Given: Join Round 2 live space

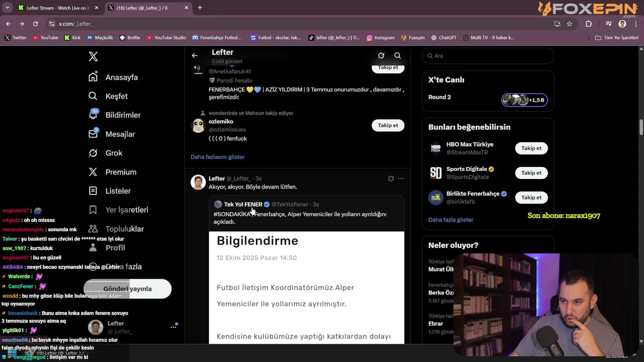Looking at the screenshot, I should click(x=524, y=100).
